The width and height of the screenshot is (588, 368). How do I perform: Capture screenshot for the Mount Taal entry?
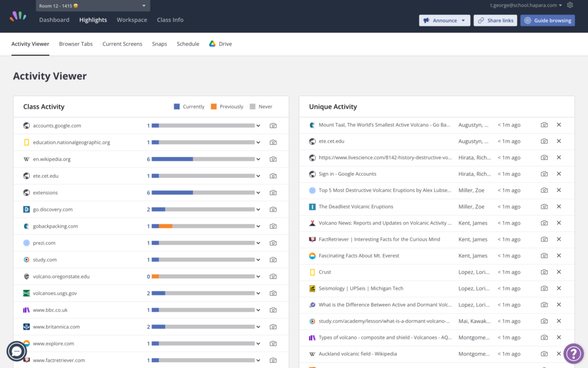544,124
